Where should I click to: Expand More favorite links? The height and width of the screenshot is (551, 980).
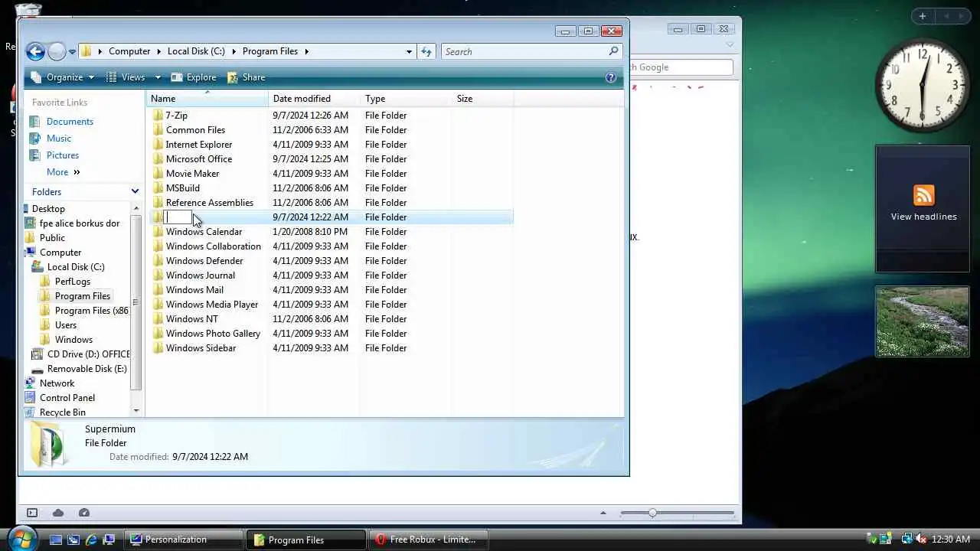[x=64, y=172]
